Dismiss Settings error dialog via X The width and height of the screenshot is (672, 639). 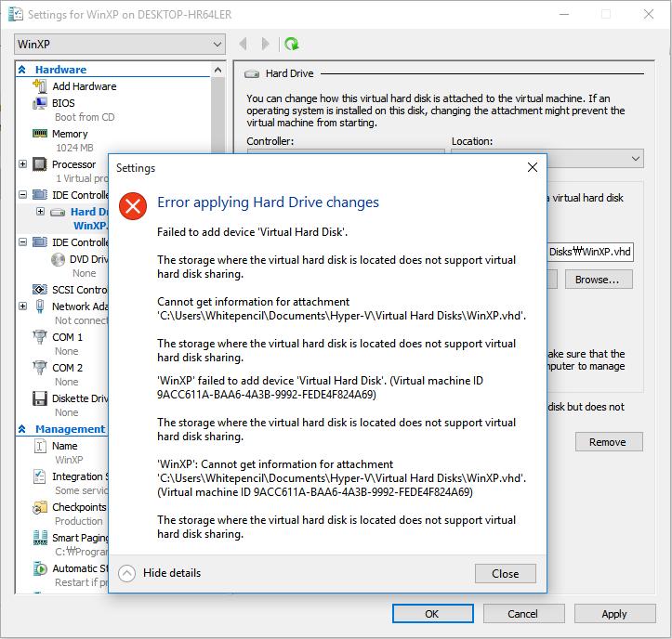533,167
